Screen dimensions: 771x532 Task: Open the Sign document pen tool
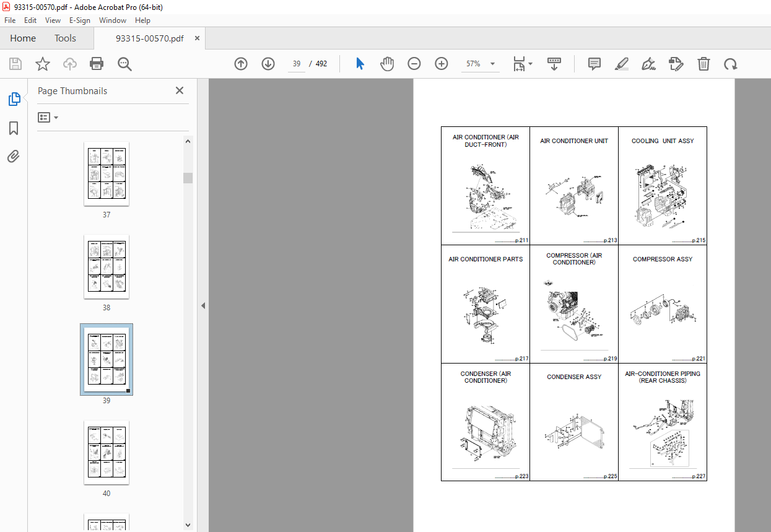[x=649, y=64]
